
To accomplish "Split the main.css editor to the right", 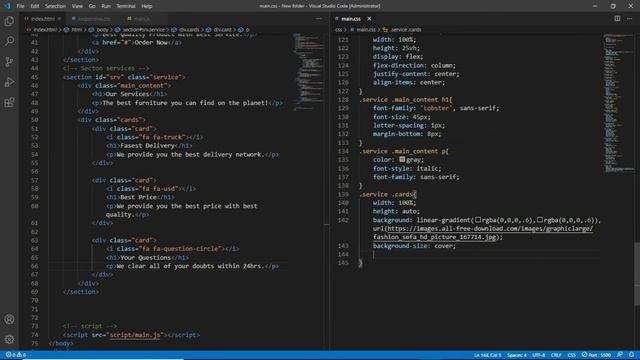I will point(617,18).
